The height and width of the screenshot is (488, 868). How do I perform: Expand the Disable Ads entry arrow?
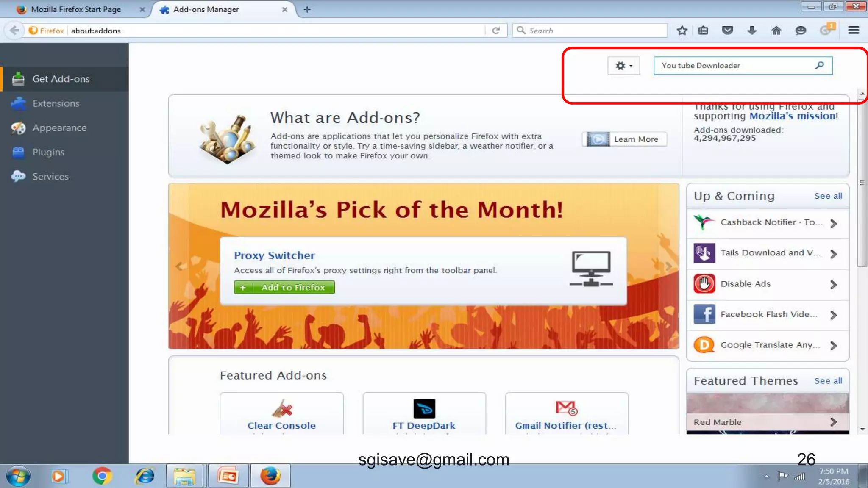click(x=833, y=284)
